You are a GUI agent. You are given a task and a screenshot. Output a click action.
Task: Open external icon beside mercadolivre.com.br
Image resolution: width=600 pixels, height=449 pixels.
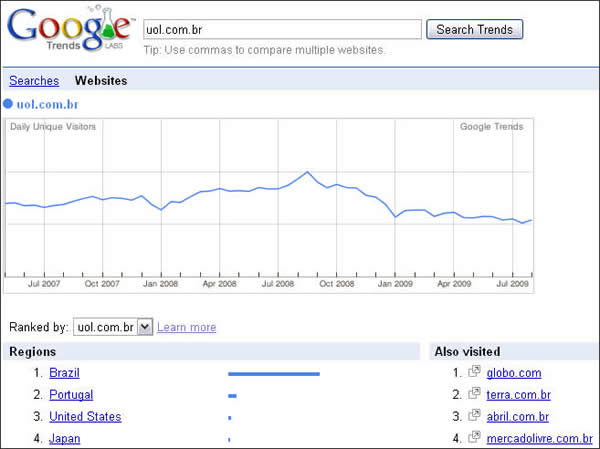click(x=475, y=438)
